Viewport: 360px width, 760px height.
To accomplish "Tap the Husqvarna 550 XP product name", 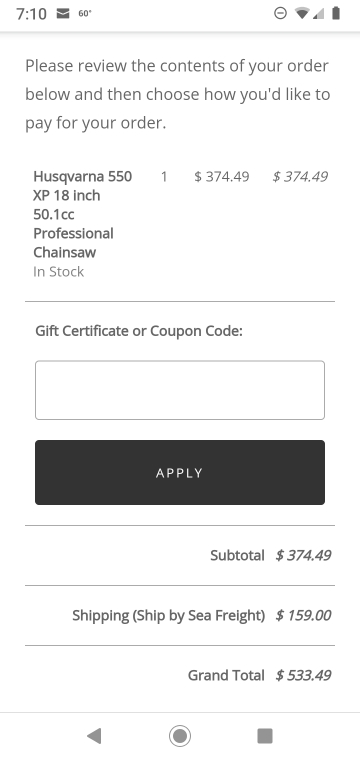I will [x=82, y=214].
